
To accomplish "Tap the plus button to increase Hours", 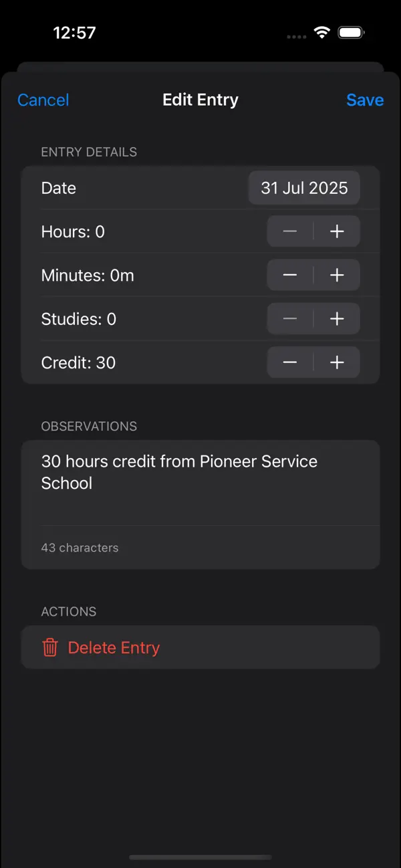I will tap(337, 231).
